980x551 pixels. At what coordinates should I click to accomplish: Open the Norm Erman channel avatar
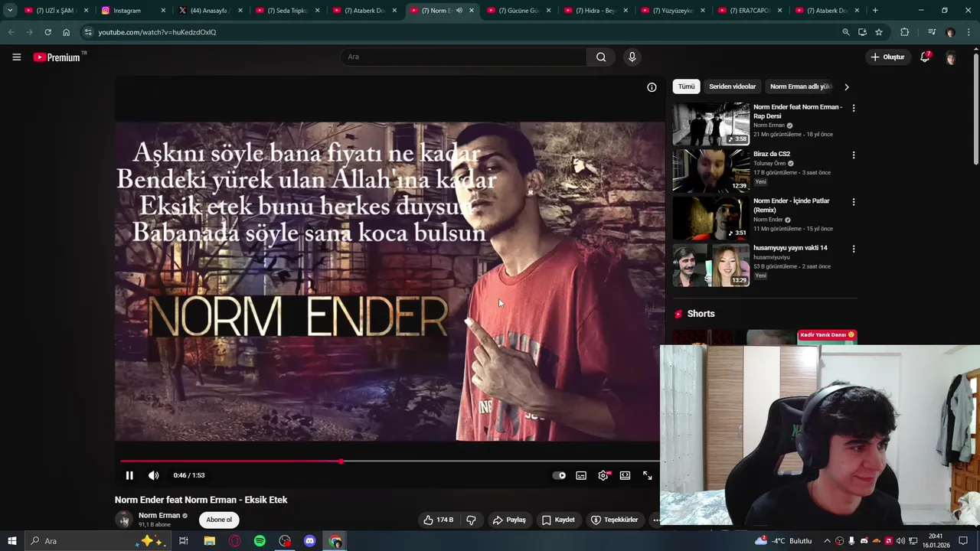coord(124,520)
